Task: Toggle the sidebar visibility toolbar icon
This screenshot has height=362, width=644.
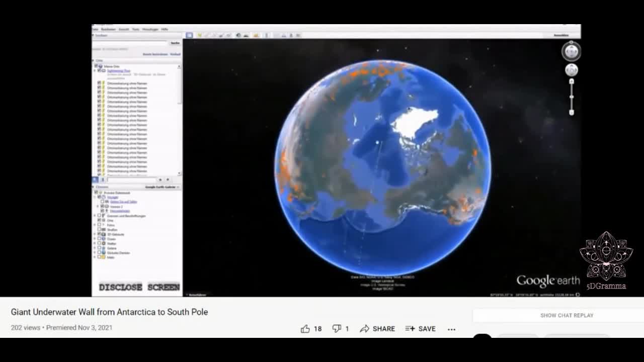Action: pyautogui.click(x=189, y=35)
